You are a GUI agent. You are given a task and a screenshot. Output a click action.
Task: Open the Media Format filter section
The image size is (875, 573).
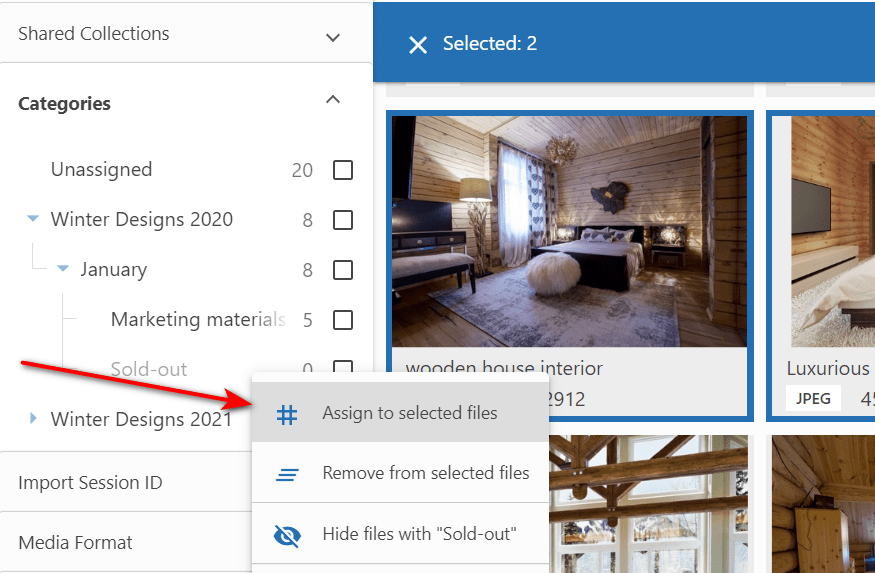76,543
